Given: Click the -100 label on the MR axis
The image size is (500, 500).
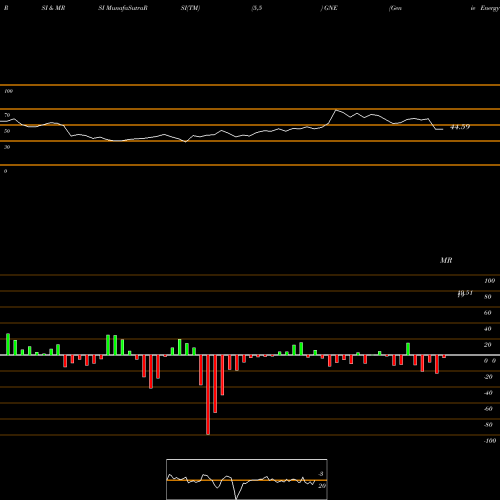Looking at the screenshot, I should (x=490, y=441).
